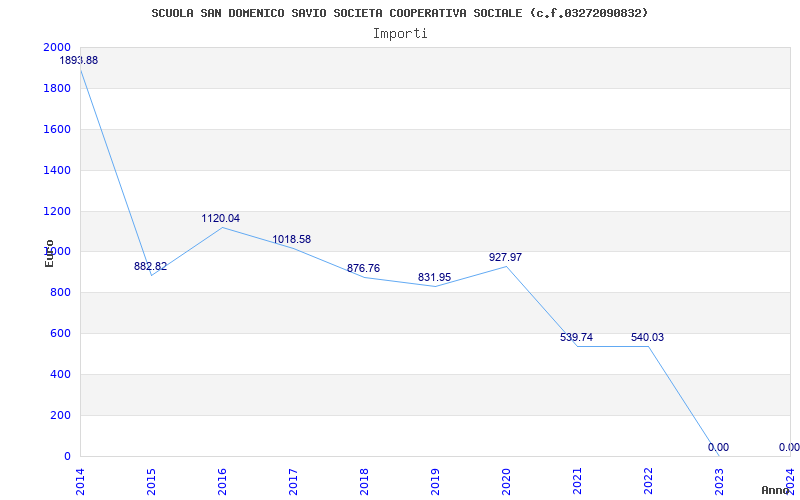Click the 1120.04 data label
The image size is (800, 500).
[x=220, y=218]
